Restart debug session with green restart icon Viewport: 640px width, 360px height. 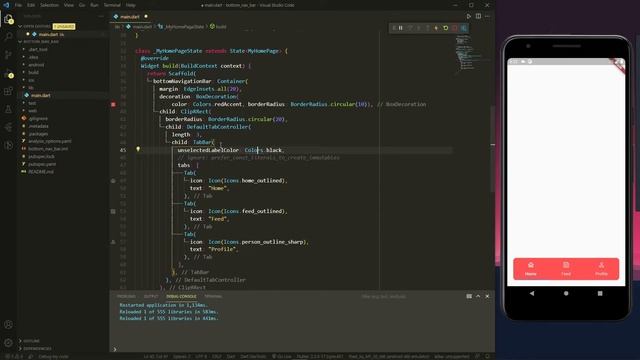click(446, 28)
